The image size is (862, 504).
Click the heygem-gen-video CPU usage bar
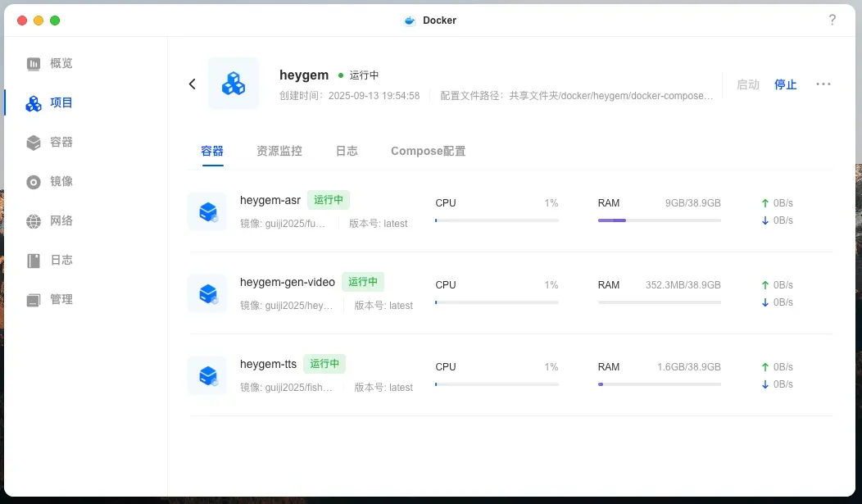click(497, 302)
